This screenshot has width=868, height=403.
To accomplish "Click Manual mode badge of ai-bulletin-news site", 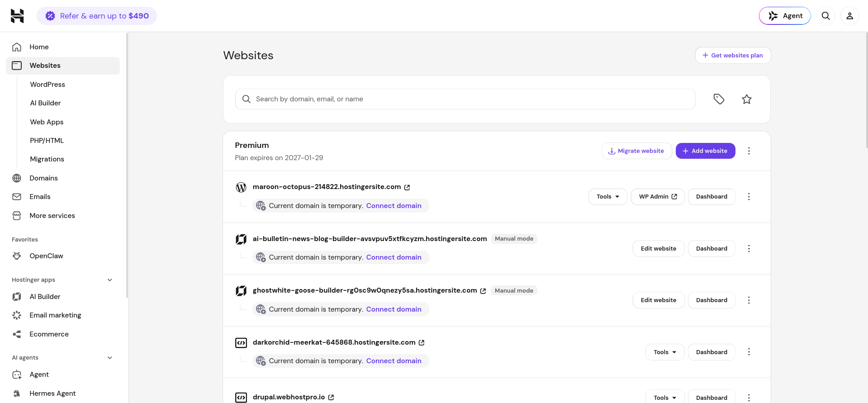I will point(514,239).
